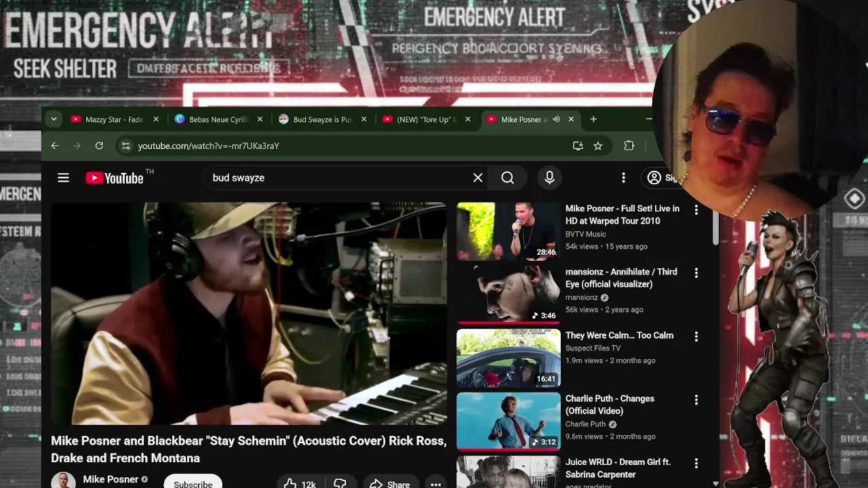Go back with the browser back arrow
The image size is (868, 488).
pyautogui.click(x=55, y=146)
